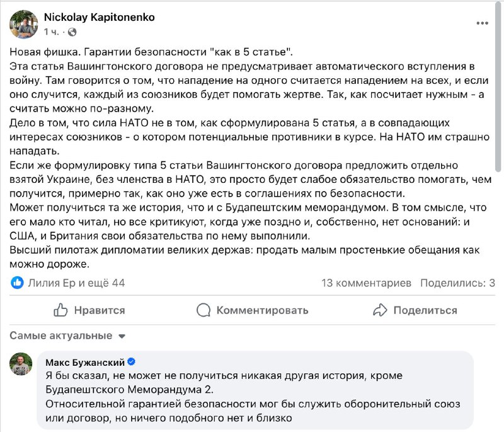Screen dimensions: 504x432
Task: Open the Nickolay Kapitonenko profile name link
Action: point(99,17)
